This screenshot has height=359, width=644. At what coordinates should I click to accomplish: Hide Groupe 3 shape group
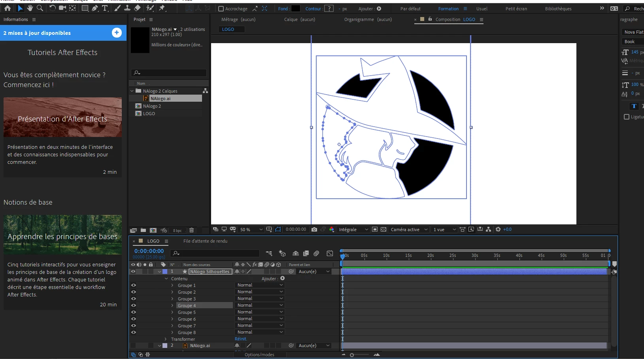tap(134, 299)
